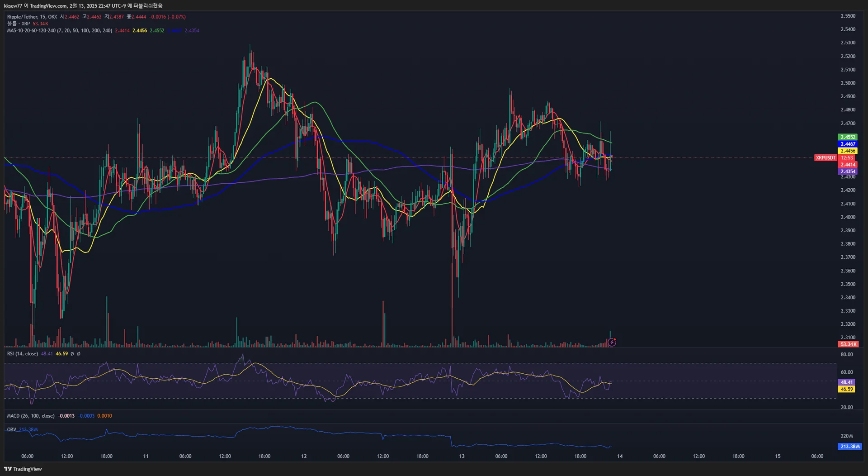Click the publish header text by kksew77
This screenshot has height=476, width=868.
(x=83, y=6)
